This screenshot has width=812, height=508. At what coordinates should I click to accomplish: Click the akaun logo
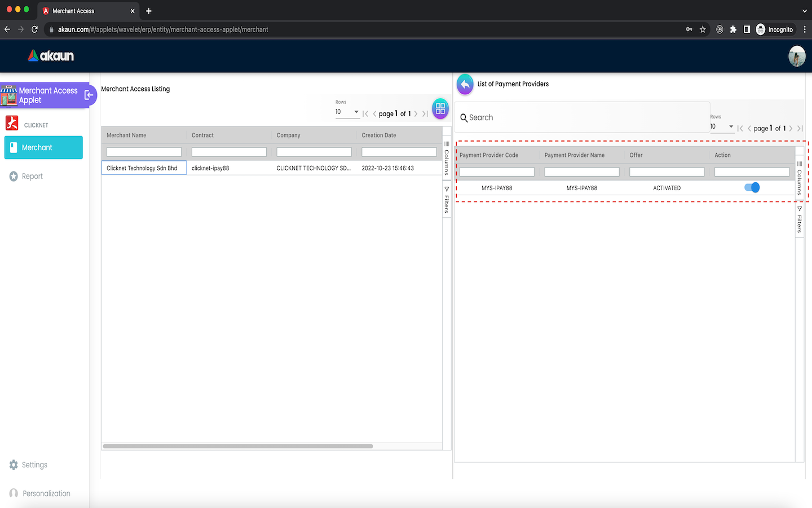51,55
